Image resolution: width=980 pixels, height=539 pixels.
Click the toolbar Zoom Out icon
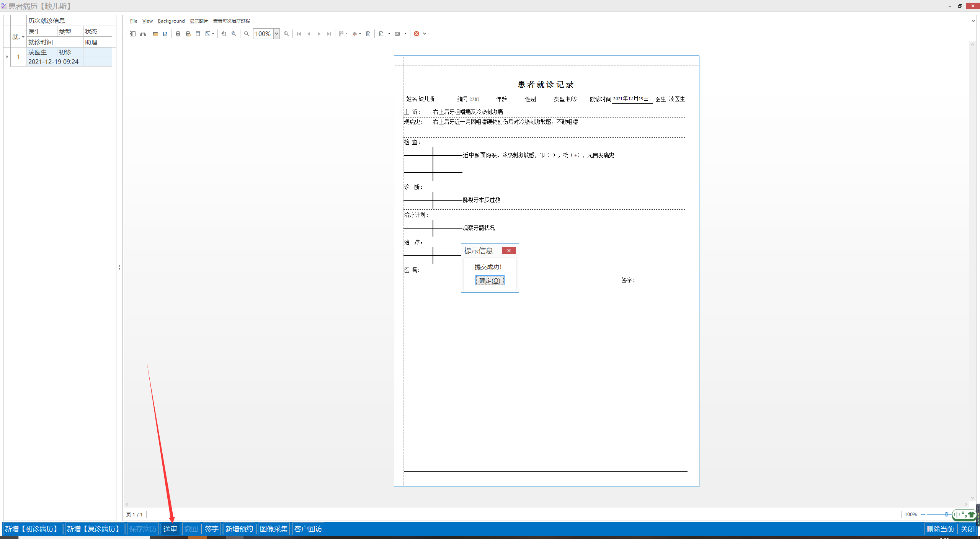[247, 34]
